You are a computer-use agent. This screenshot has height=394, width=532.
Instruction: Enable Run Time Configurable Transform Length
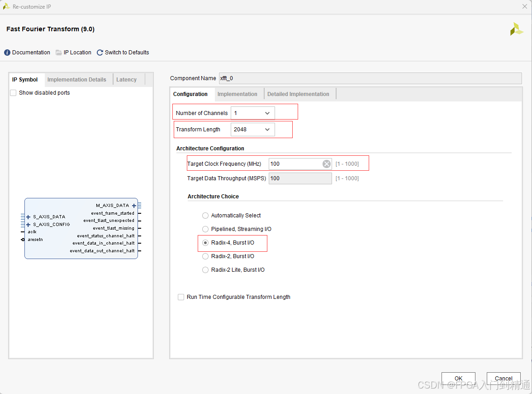tap(181, 297)
